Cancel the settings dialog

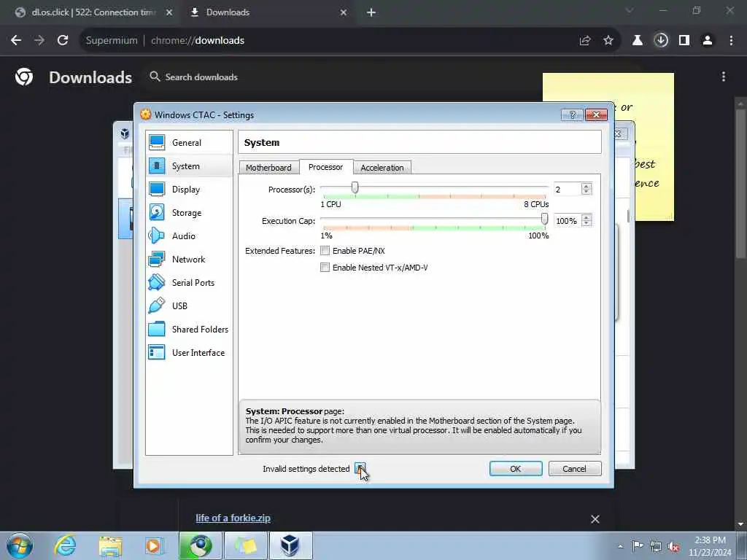(x=575, y=469)
